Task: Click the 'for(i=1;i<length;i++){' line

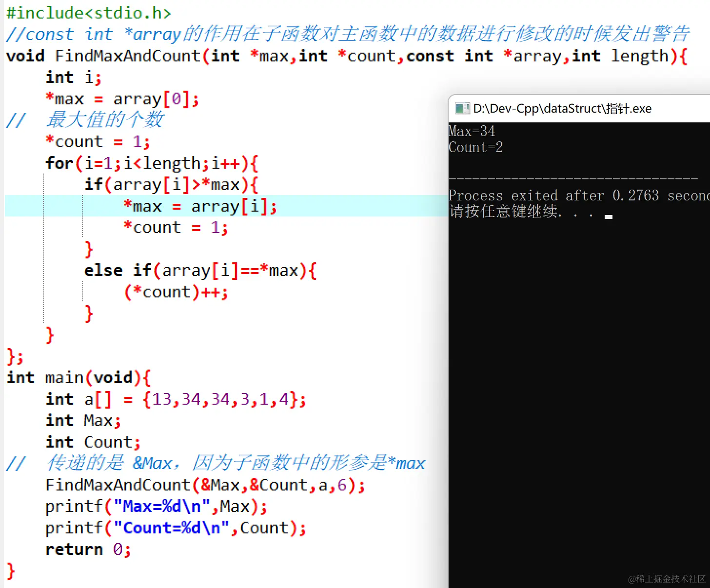Action: [x=151, y=163]
